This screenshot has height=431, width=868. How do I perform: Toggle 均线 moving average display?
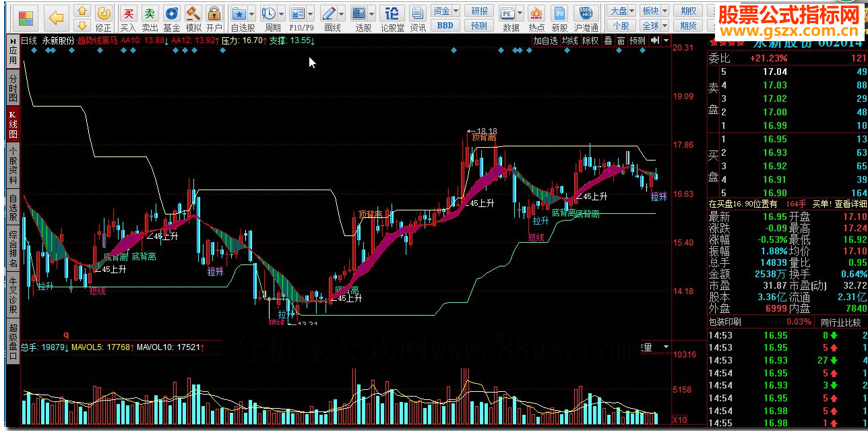(569, 40)
